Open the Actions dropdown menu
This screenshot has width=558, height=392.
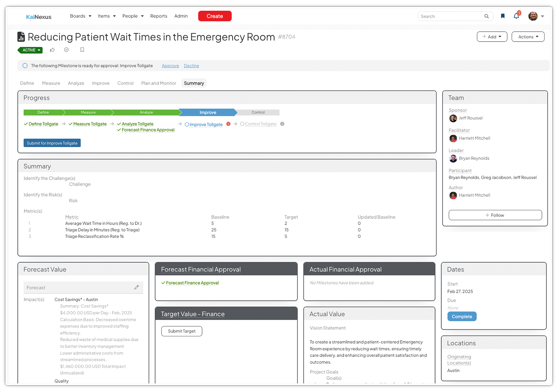point(528,37)
